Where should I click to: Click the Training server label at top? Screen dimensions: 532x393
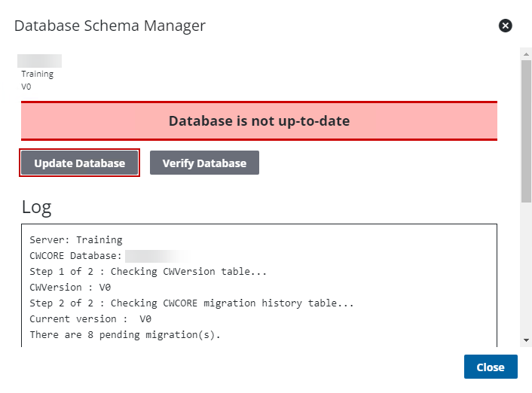37,74
